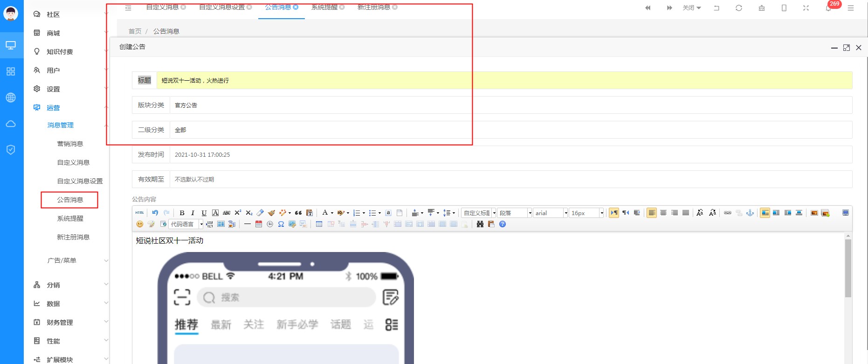The width and height of the screenshot is (868, 364).
Task: Insert date with the calendar icon
Action: [259, 224]
